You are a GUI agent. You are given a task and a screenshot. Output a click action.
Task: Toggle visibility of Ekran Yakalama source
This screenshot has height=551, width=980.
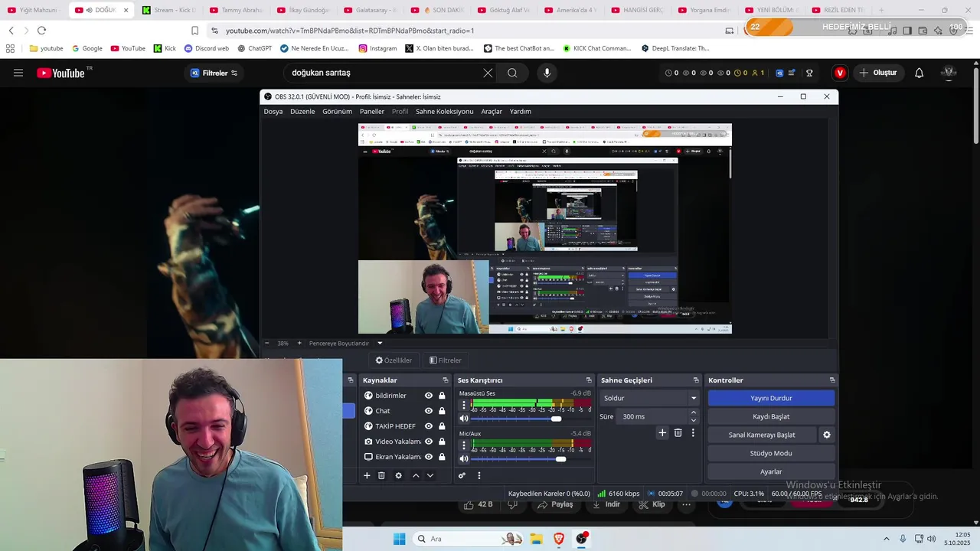[429, 457]
